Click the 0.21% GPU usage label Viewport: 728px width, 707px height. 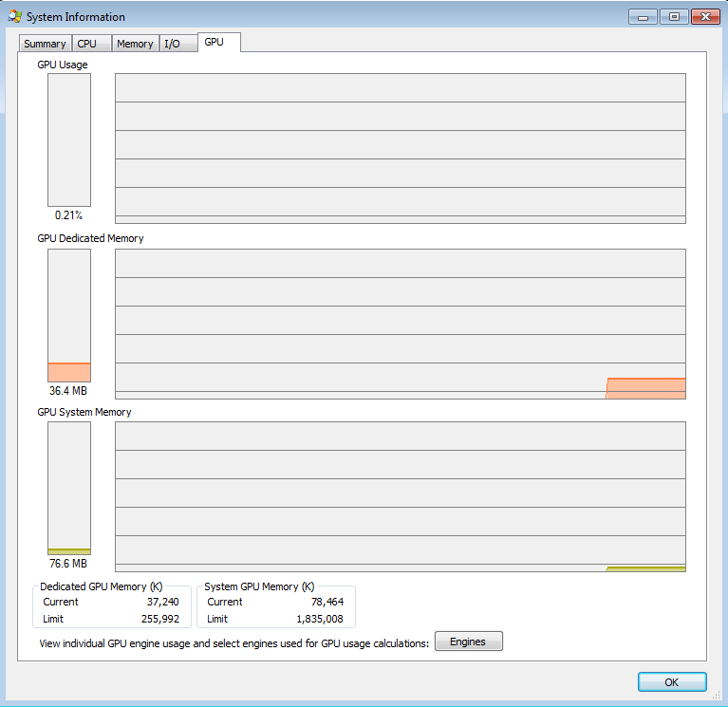point(69,215)
